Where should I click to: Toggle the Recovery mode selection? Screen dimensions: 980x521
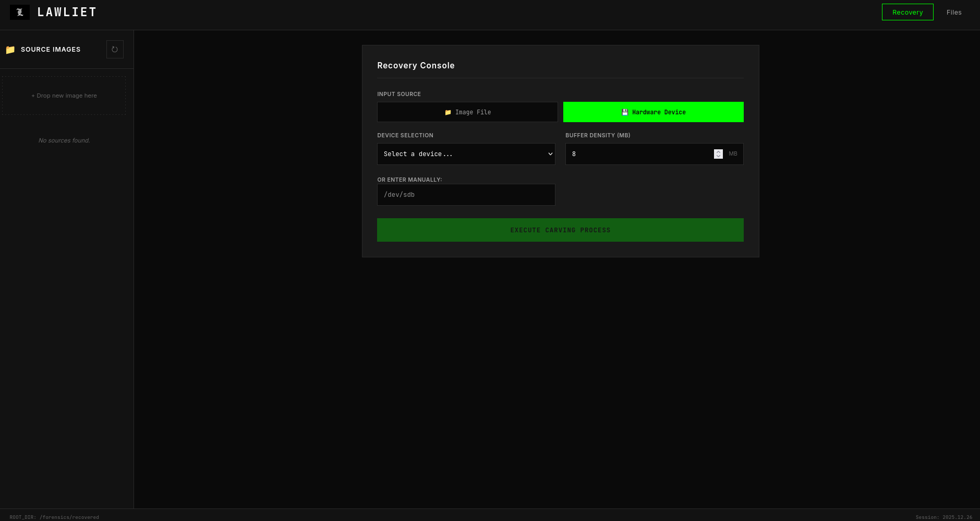[908, 12]
